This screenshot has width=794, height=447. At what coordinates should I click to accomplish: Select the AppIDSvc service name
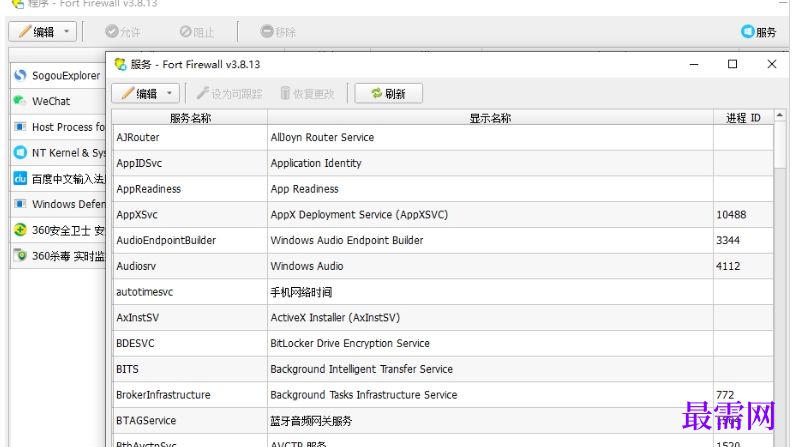(139, 163)
